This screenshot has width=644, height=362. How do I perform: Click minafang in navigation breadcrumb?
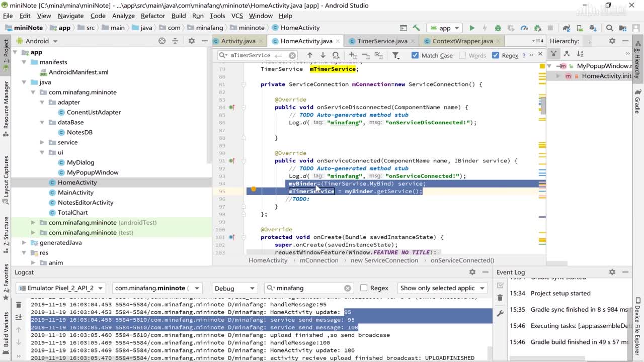point(209,28)
